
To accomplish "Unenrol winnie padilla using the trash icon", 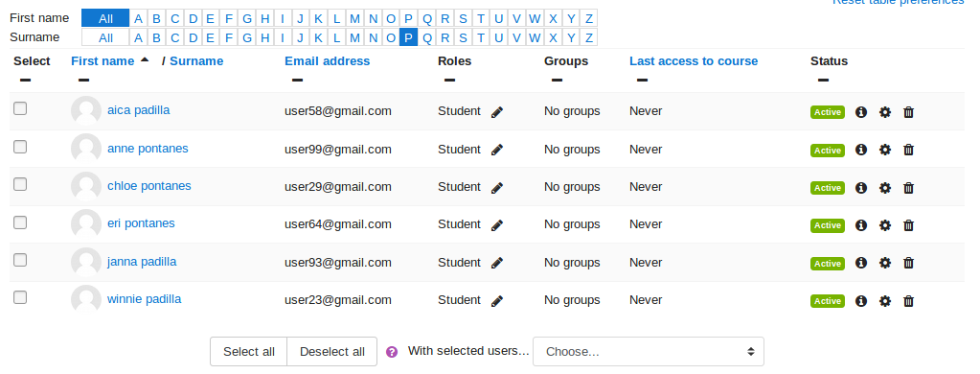I will pos(909,301).
